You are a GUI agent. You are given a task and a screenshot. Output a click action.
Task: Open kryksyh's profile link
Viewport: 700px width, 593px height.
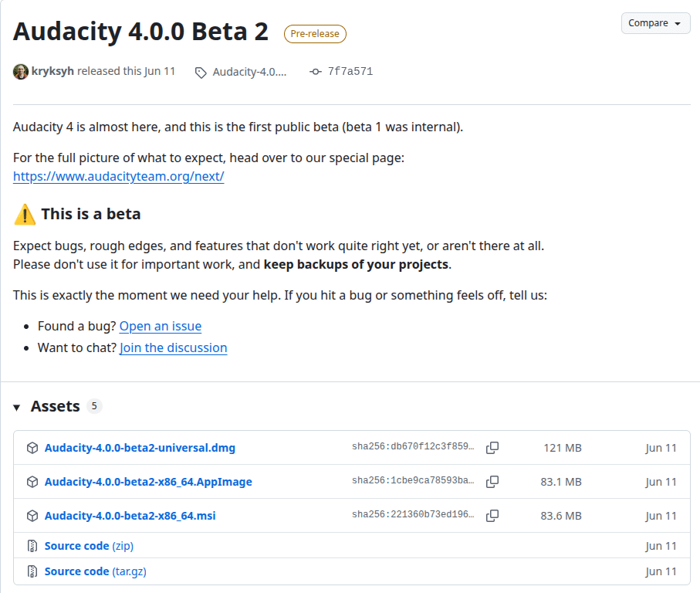click(x=52, y=71)
